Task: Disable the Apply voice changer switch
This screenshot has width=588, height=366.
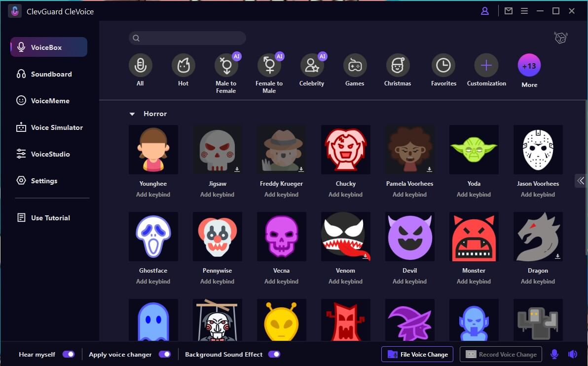Action: pos(165,354)
